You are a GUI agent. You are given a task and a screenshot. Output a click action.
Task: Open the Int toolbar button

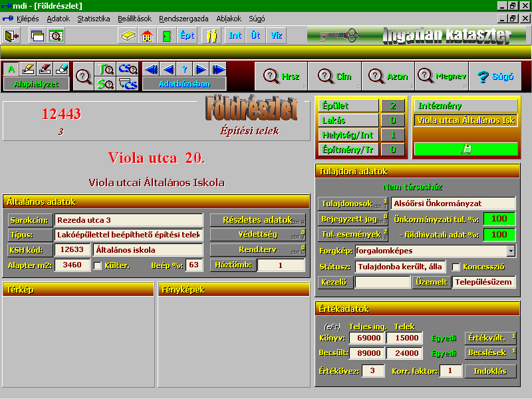coord(235,36)
